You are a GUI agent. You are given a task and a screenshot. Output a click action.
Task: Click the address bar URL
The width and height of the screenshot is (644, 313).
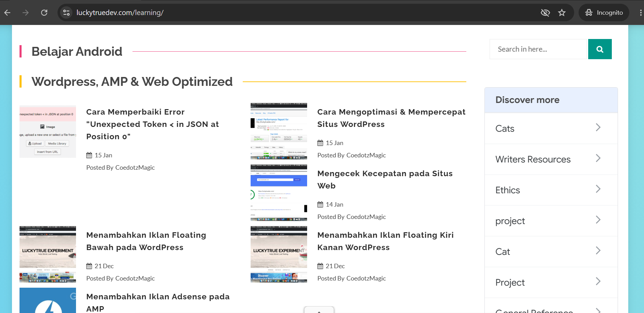[120, 13]
